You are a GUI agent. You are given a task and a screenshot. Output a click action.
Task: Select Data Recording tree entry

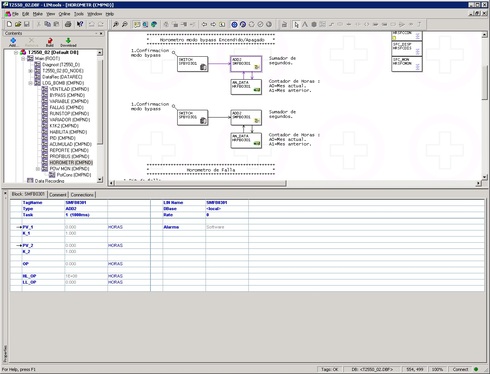(49, 181)
